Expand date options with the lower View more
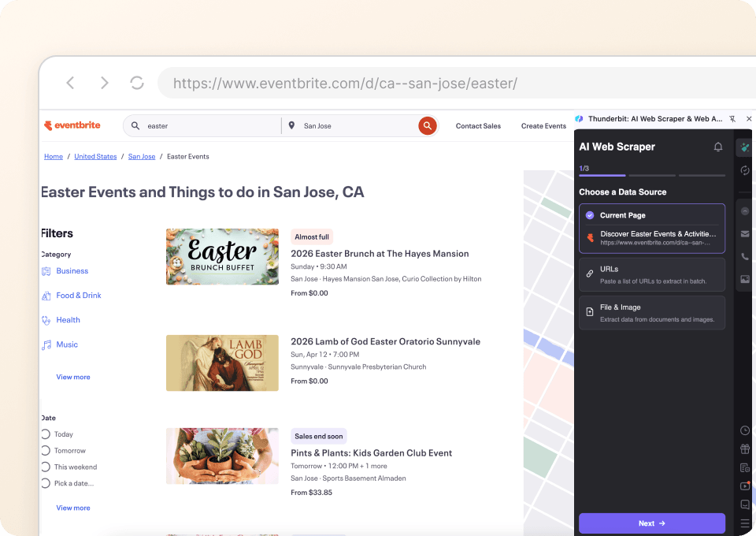Image resolution: width=756 pixels, height=536 pixels. point(73,508)
